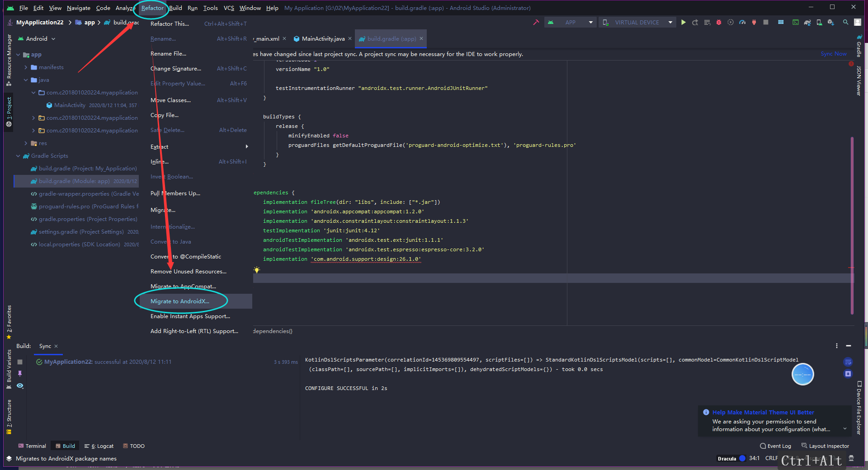868x470 pixels.
Task: Choose Remove Unused Resources menu item
Action: click(x=195, y=272)
